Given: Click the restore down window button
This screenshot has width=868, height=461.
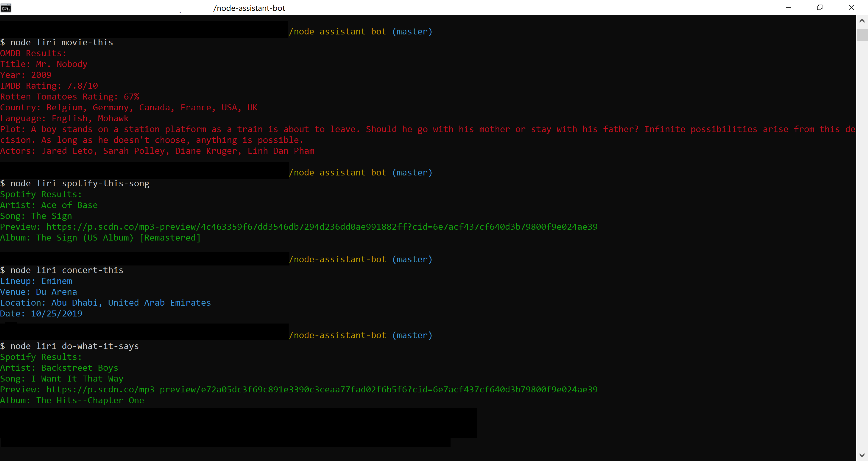Looking at the screenshot, I should (819, 7).
